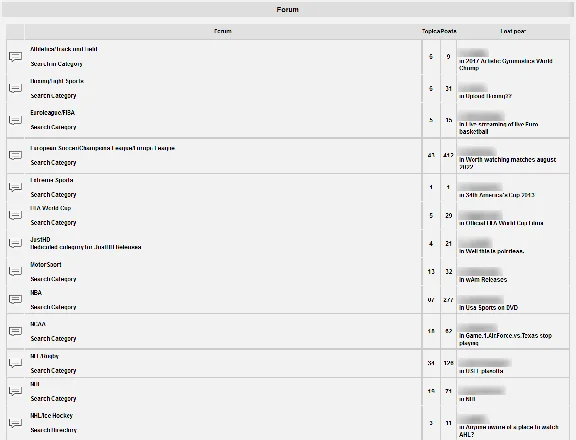The width and height of the screenshot is (576, 440).
Task: Click Search Category under Euroleague/FIBA
Action: [x=53, y=127]
